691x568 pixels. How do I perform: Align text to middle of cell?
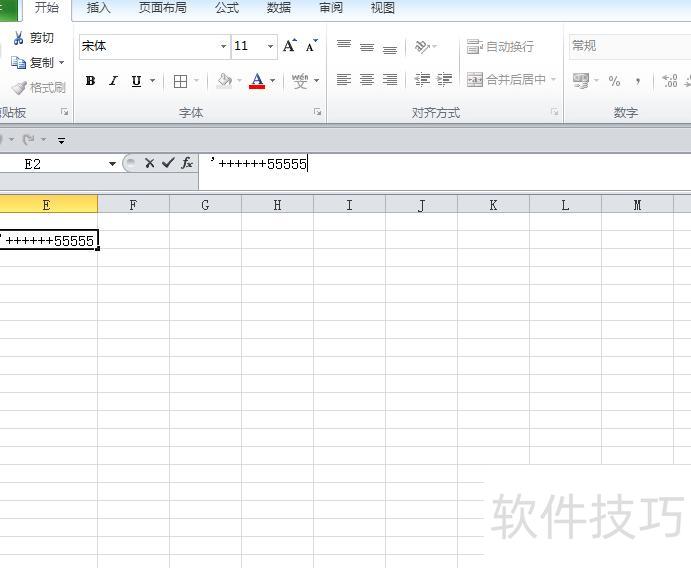click(367, 46)
